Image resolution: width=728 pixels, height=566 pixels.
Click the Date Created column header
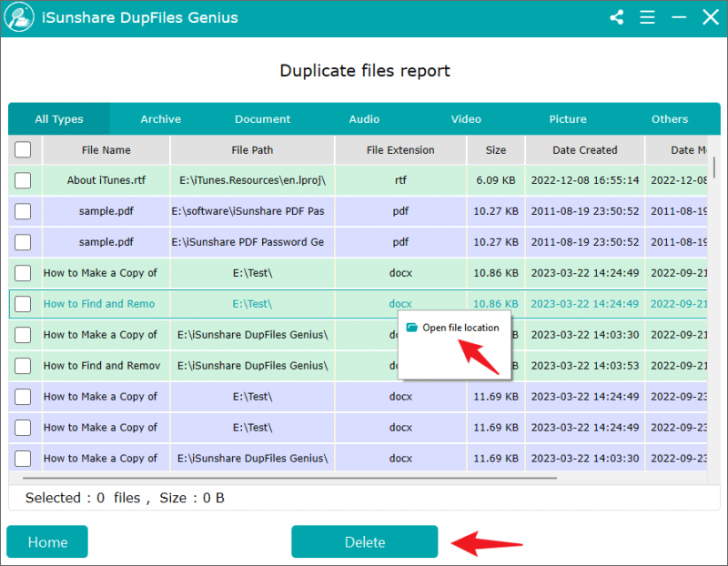584,149
